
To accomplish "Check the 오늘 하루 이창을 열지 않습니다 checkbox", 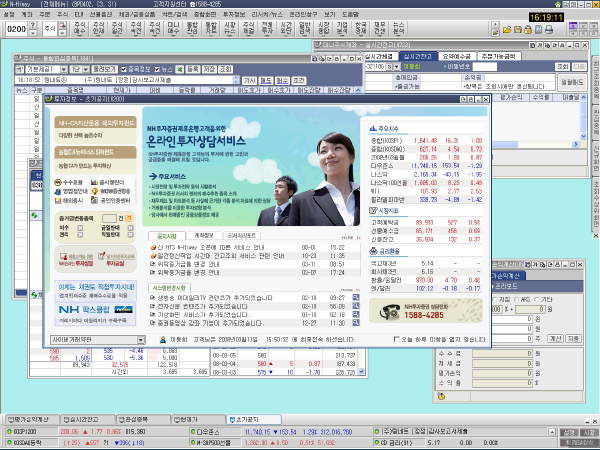I will 396,339.
